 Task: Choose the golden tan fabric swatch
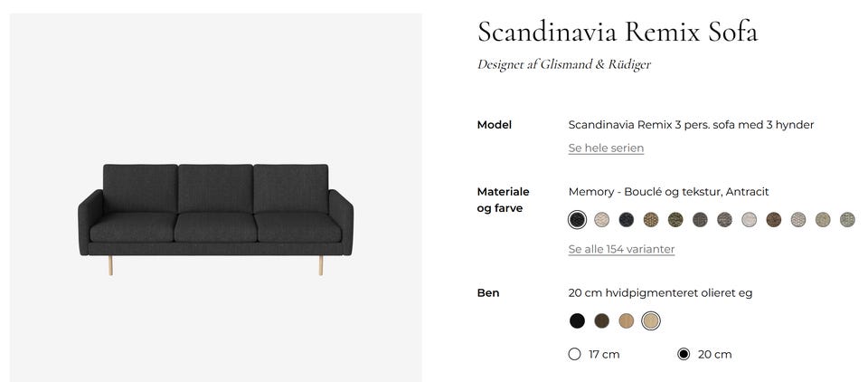coord(651,219)
